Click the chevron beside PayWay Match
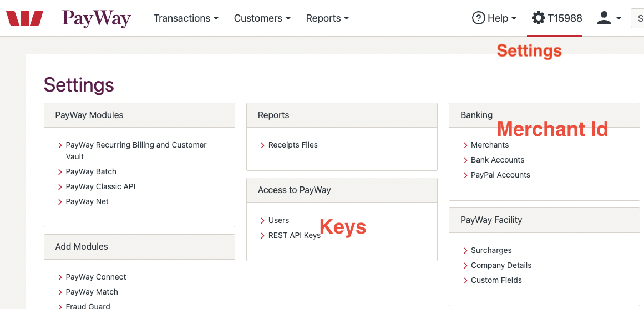The height and width of the screenshot is (309, 644). point(60,292)
